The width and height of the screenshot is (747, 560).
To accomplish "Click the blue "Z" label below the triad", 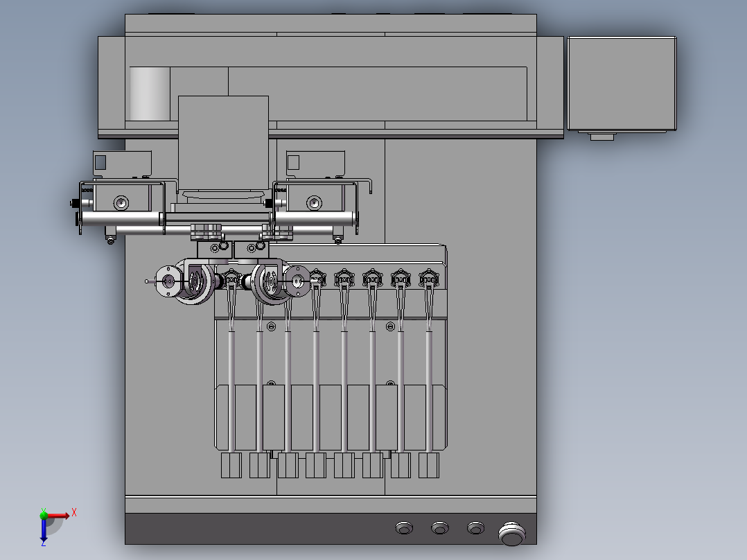I will [x=44, y=543].
